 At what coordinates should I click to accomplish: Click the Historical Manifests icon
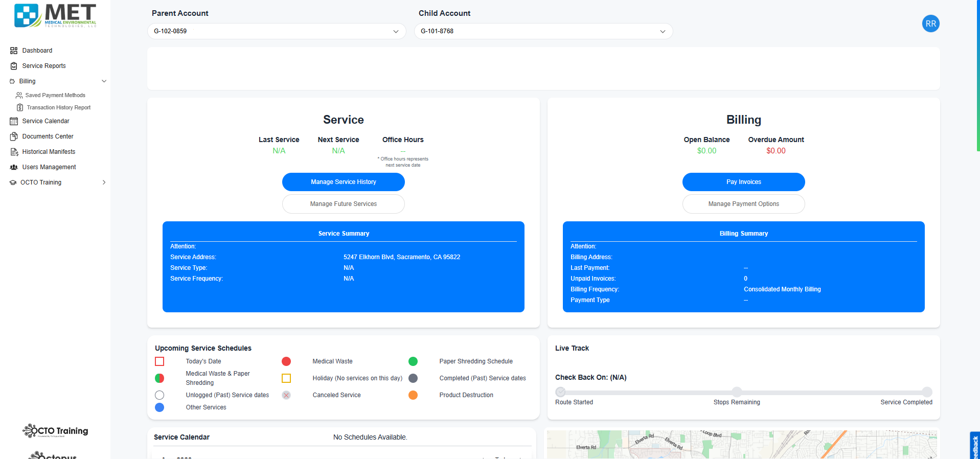(x=14, y=152)
